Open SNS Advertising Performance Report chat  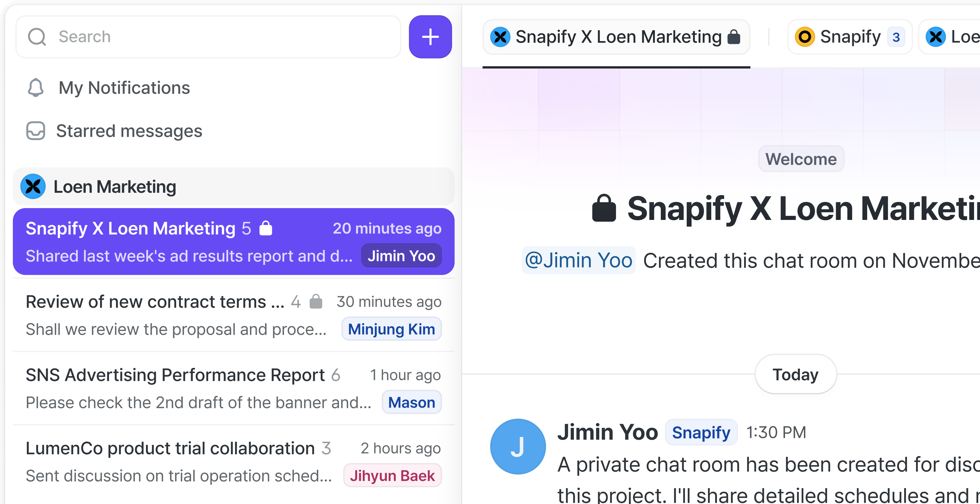(234, 389)
